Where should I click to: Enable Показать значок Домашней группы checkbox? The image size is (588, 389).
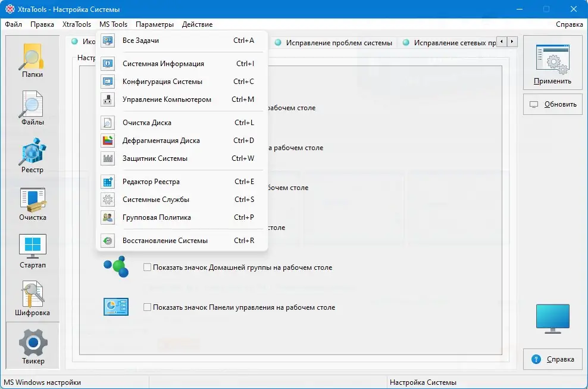(148, 267)
